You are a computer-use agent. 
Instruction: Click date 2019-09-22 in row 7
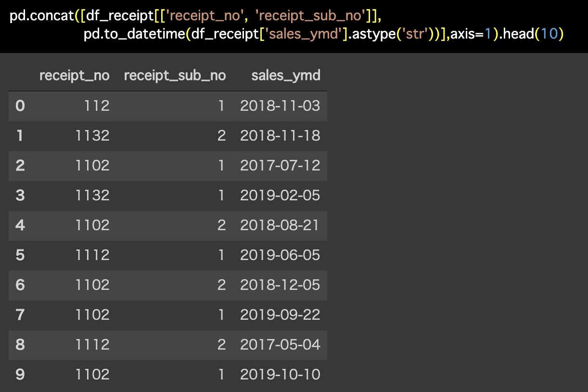[280, 315]
